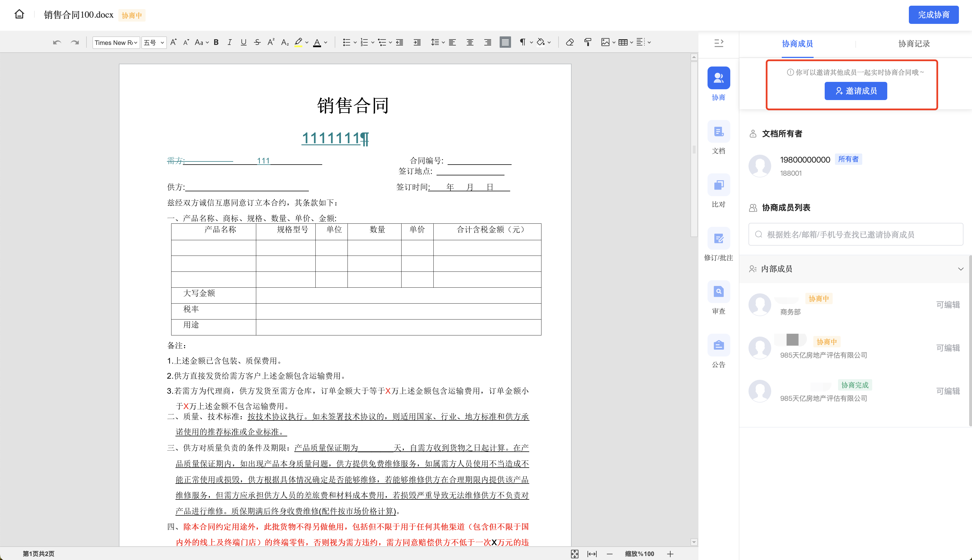Open the 协商 sidebar panel
The image size is (972, 560).
coord(719,84)
